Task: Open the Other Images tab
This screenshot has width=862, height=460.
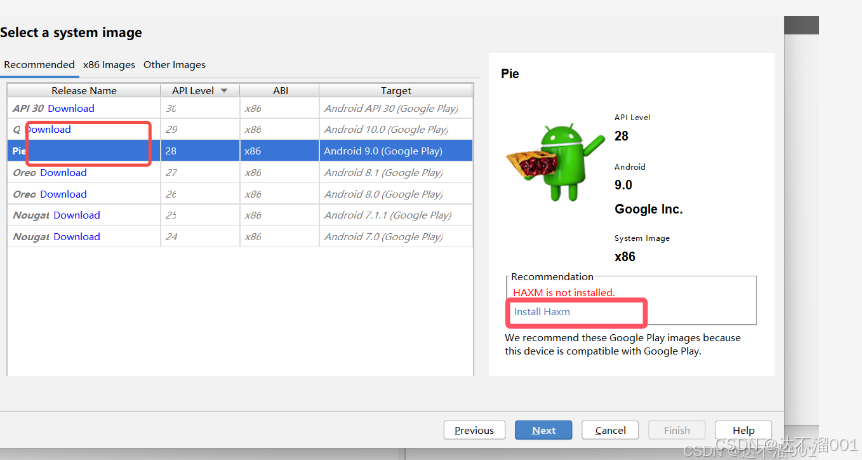Action: [174, 65]
